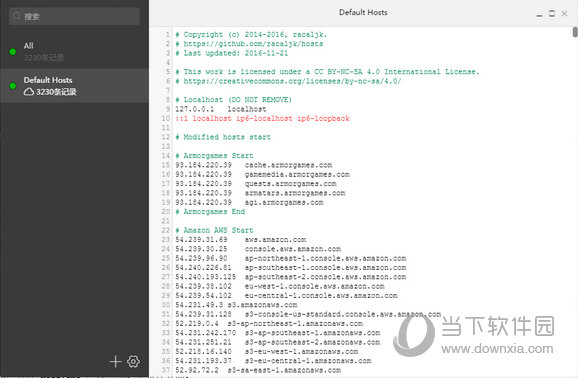Maximize the Default Hosts window

[x=552, y=14]
